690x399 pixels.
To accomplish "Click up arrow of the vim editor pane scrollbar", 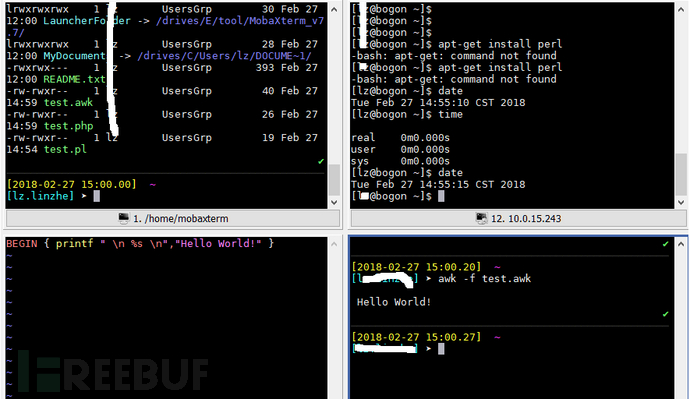I will pyautogui.click(x=334, y=244).
